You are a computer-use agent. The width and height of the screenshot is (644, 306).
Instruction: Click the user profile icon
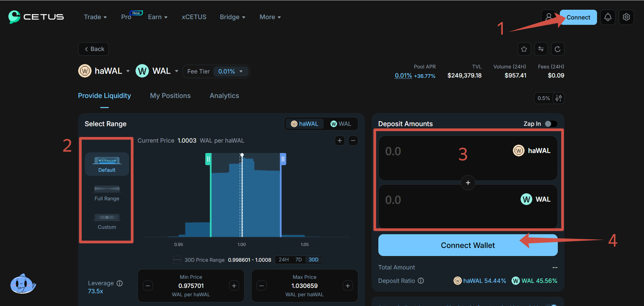[549, 17]
